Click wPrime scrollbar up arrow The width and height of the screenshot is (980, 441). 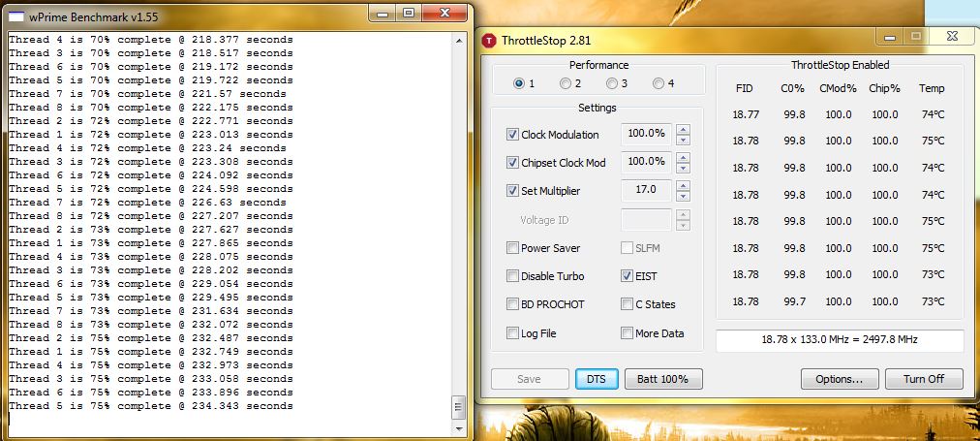(459, 41)
